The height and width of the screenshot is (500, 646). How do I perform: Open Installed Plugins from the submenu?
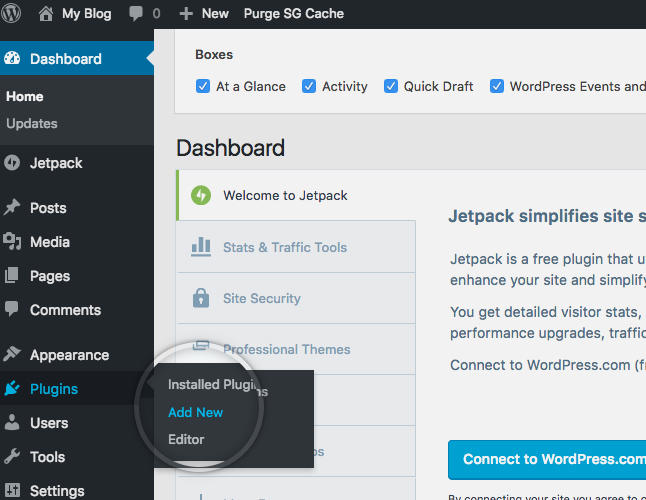217,385
